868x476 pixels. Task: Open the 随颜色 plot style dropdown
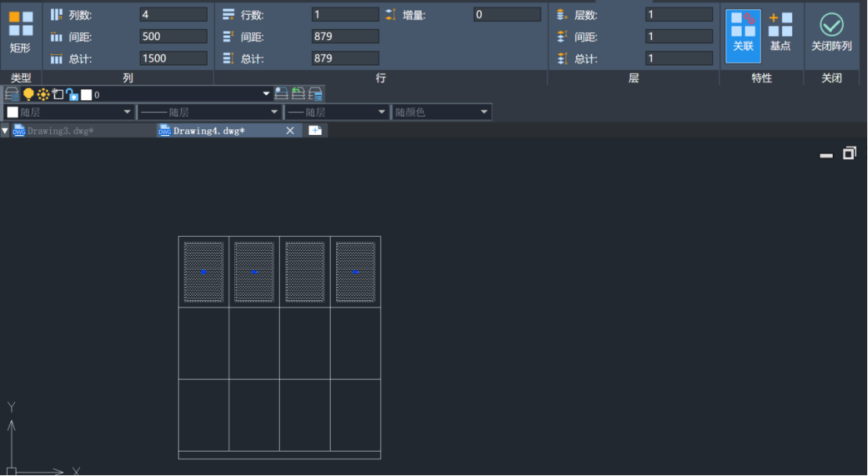442,112
